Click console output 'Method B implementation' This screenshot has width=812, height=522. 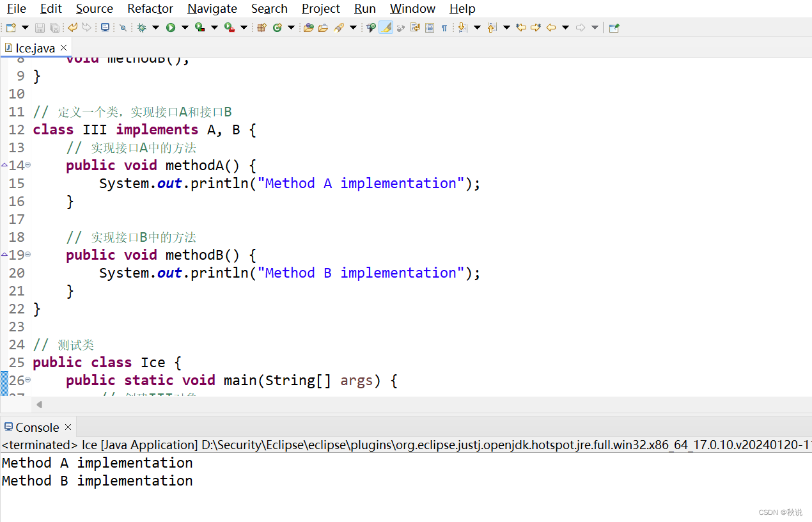click(97, 480)
